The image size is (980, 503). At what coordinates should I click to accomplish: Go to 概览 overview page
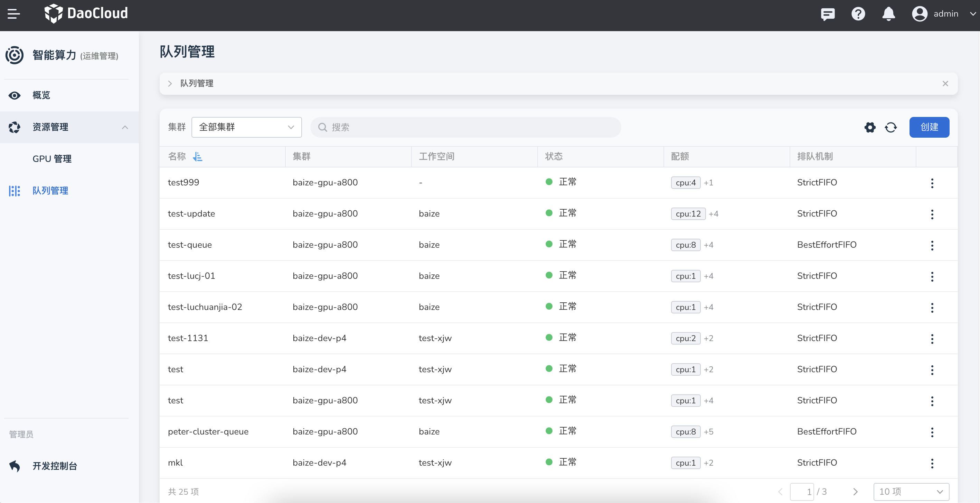tap(41, 95)
